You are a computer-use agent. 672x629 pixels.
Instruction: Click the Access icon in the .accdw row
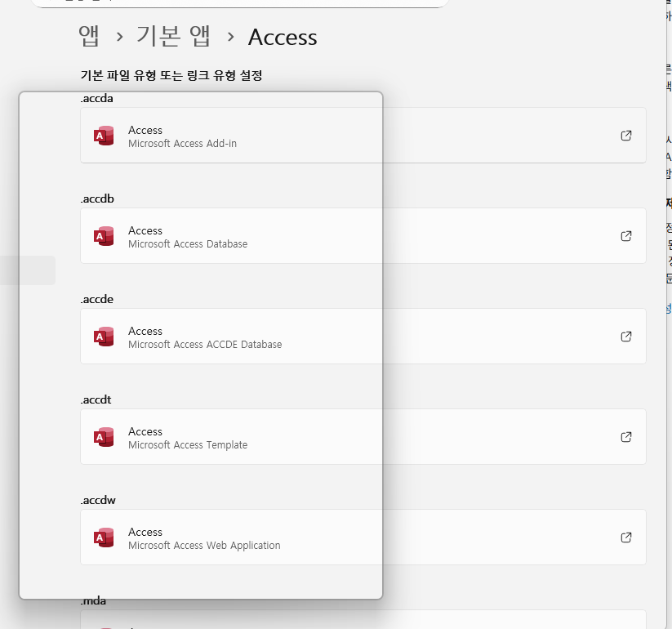104,538
